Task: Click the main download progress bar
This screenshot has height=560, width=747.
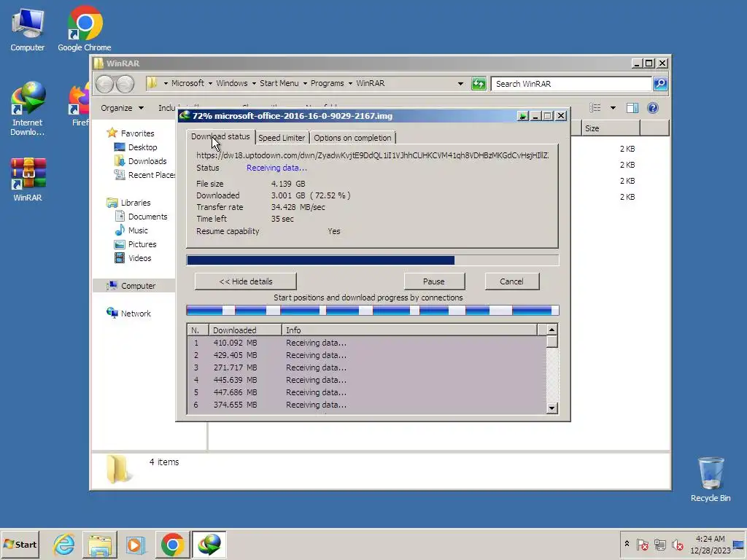Action: coord(373,260)
